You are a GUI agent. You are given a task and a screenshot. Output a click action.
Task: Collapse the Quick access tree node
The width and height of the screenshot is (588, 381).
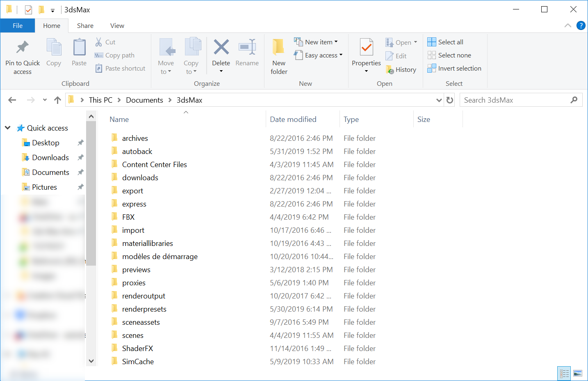[x=8, y=128]
